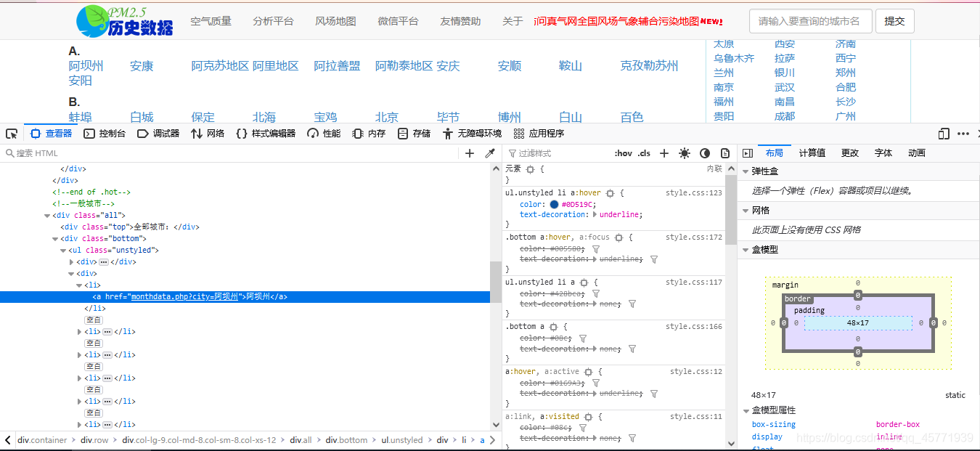Activate the element picker tool
The height and width of the screenshot is (451, 980).
click(12, 134)
